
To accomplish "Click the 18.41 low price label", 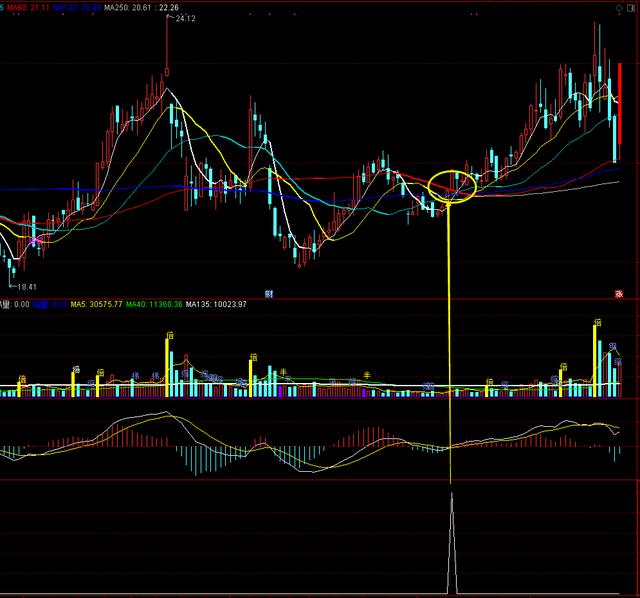I will (x=27, y=287).
